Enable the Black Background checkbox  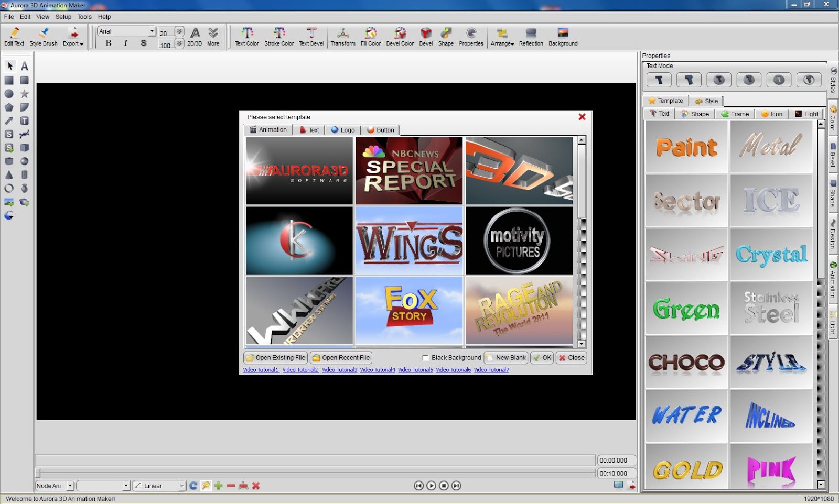[425, 358]
